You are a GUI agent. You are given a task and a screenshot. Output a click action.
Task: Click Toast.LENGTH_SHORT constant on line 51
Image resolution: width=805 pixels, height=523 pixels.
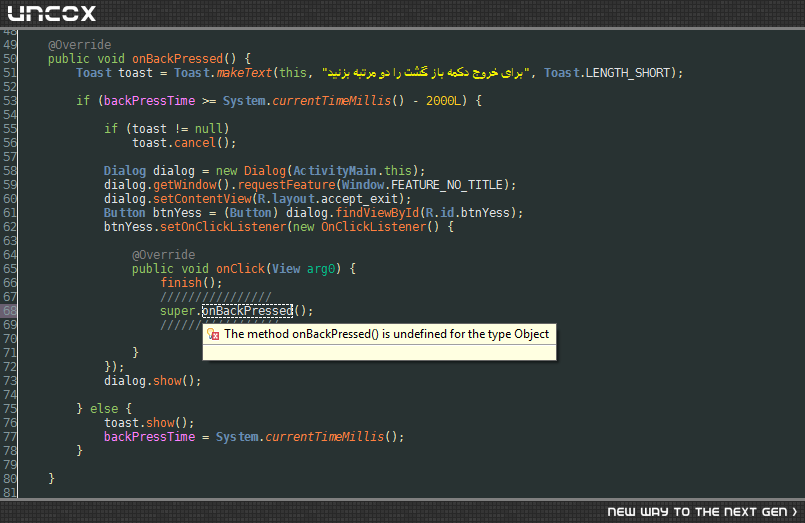coord(608,73)
